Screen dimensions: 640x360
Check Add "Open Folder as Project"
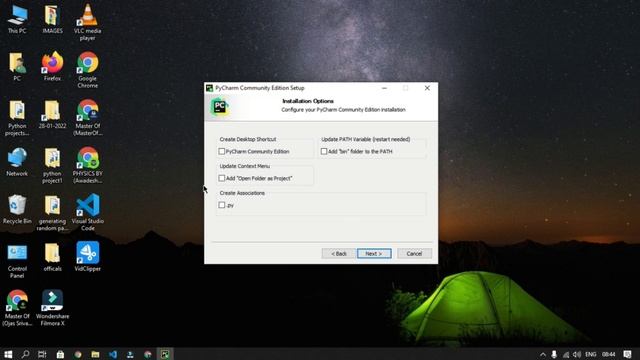[222, 178]
